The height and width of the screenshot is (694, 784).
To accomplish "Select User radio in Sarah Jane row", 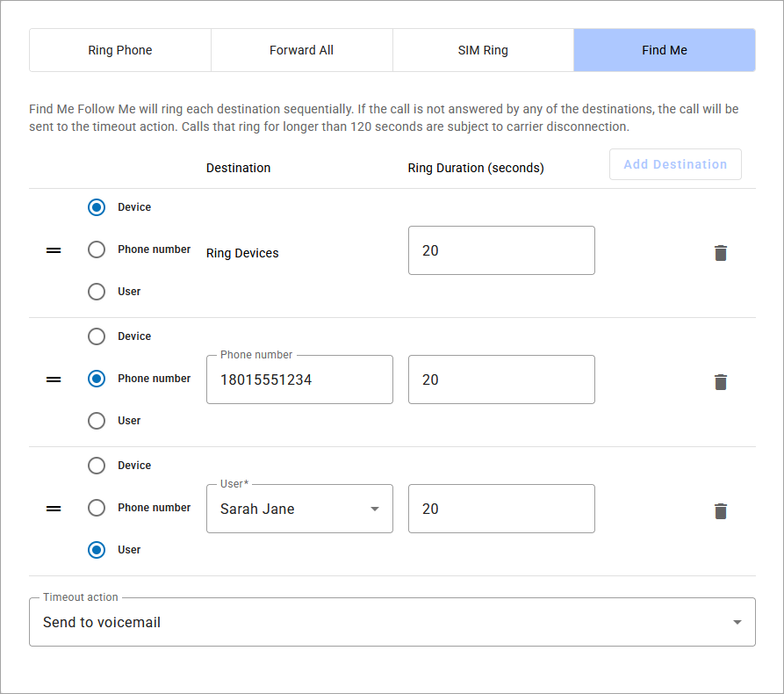I will click(97, 549).
